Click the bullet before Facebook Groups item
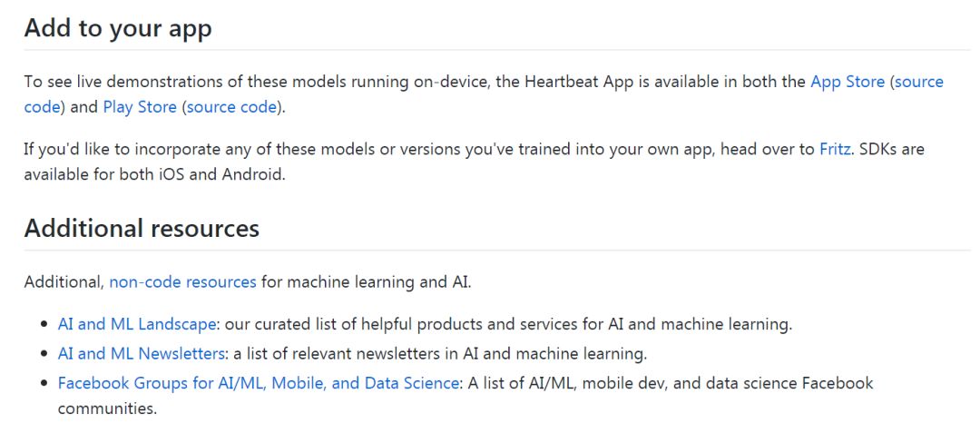 (44, 384)
